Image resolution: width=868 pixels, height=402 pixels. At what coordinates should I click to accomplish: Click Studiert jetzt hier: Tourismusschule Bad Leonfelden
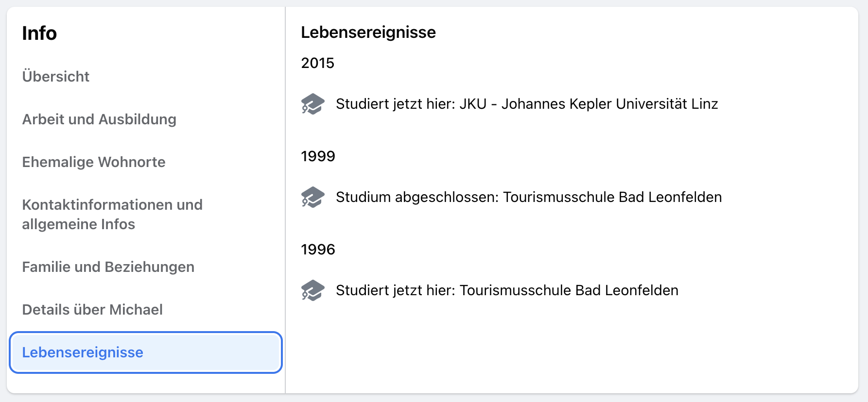[507, 290]
